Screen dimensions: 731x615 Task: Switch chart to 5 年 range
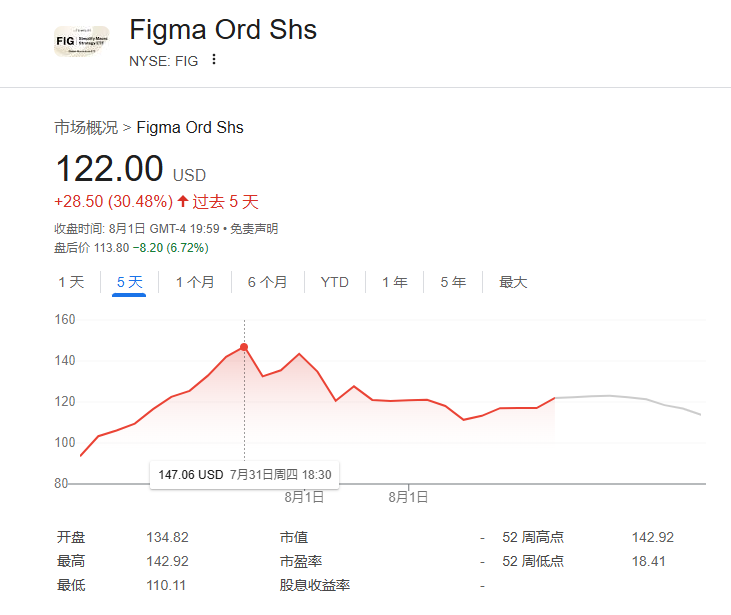point(453,282)
